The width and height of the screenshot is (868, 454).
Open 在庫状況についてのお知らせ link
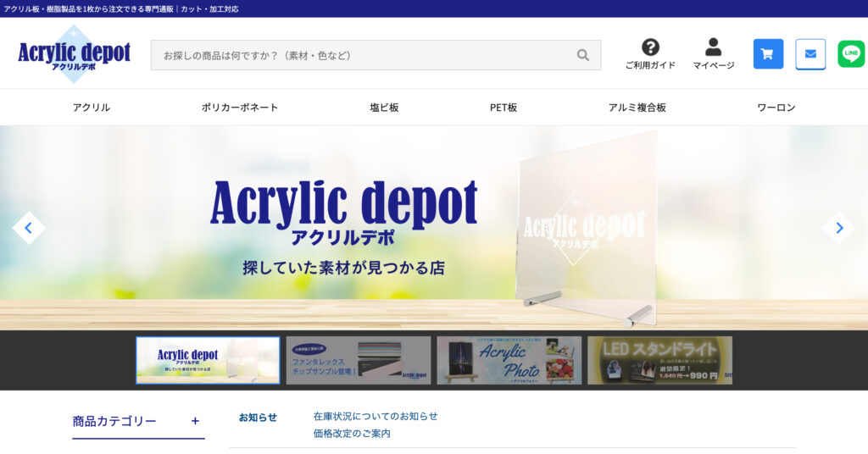376,416
